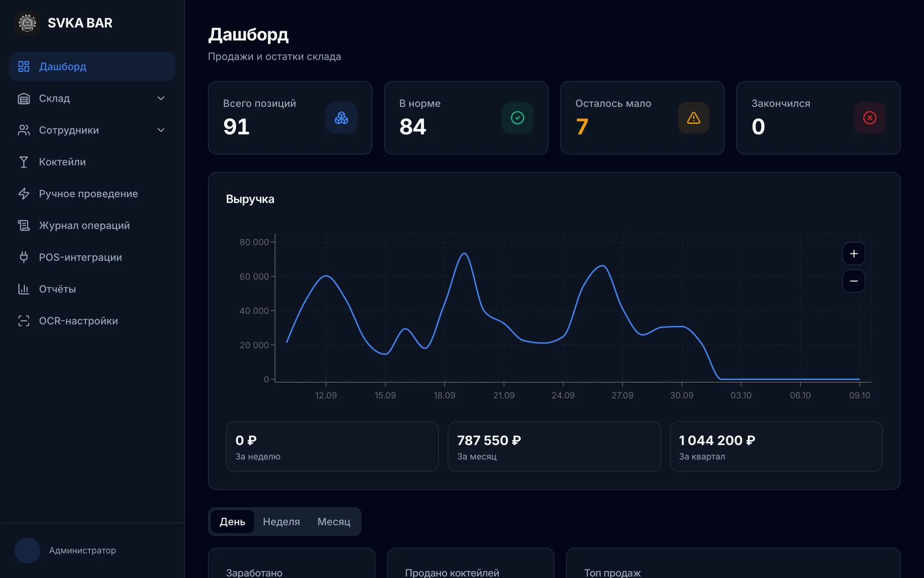Click the Заработано card title
Viewport: 924px width, 578px height.
[254, 573]
